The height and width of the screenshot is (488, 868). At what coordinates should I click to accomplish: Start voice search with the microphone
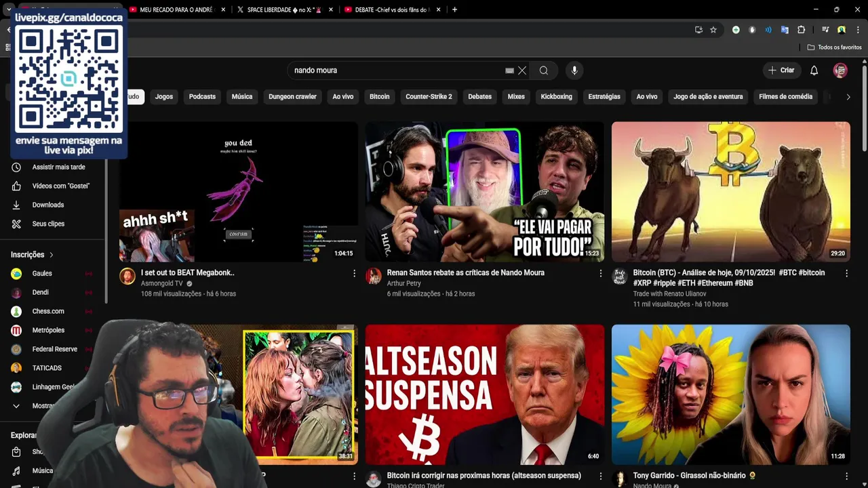574,70
